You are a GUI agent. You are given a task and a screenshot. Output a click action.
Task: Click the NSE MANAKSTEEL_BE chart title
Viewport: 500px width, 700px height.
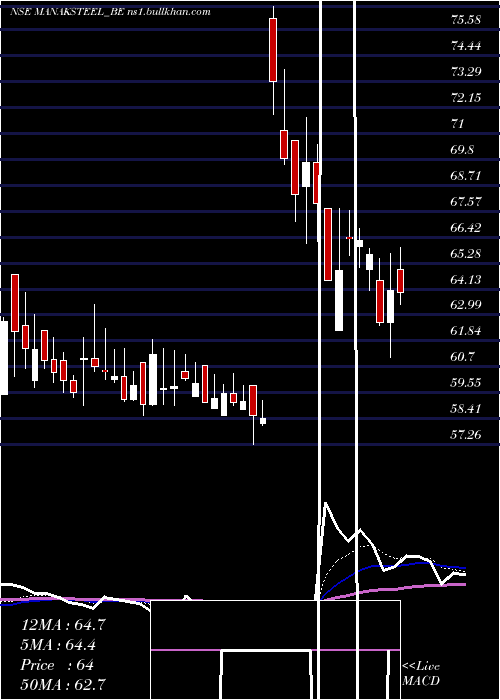[110, 12]
